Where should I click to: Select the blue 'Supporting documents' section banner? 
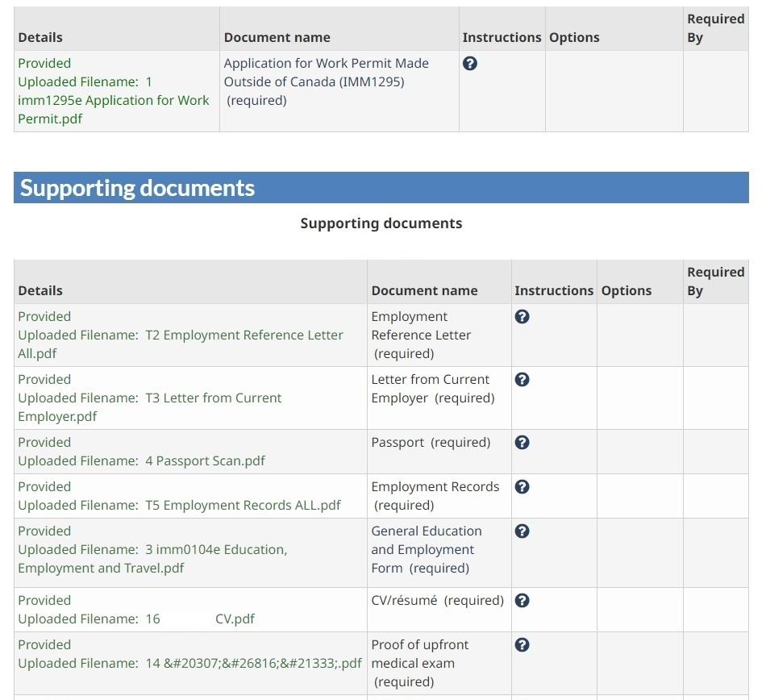381,188
